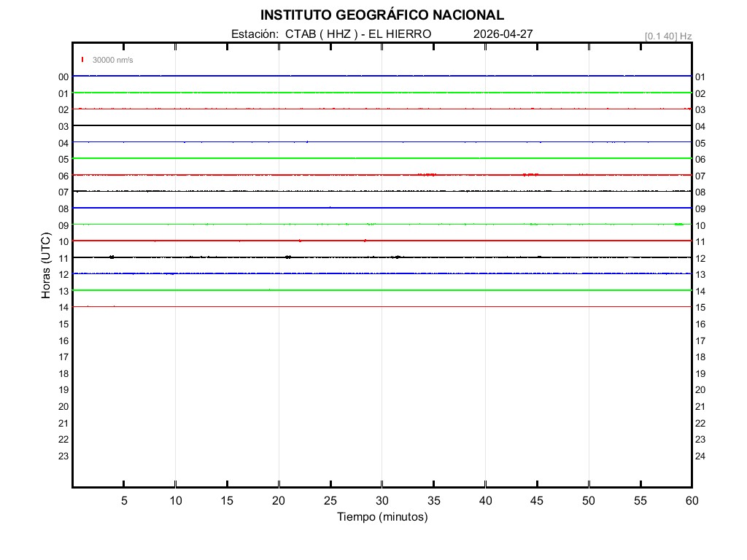Screen dimensions: 747x560
Task: Click the signal burst near minute 35 on hour 06 trace
Action: click(427, 175)
